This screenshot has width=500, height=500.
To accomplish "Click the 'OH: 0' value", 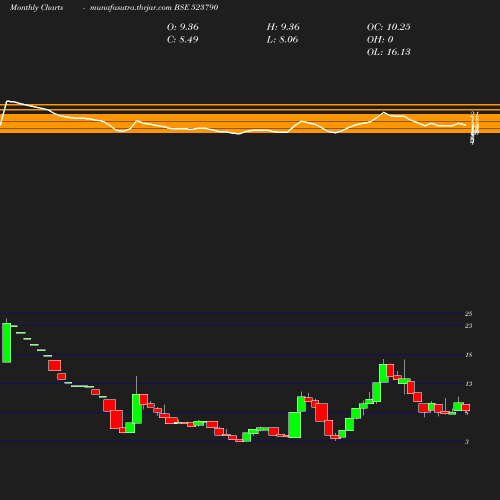I will pos(380,40).
